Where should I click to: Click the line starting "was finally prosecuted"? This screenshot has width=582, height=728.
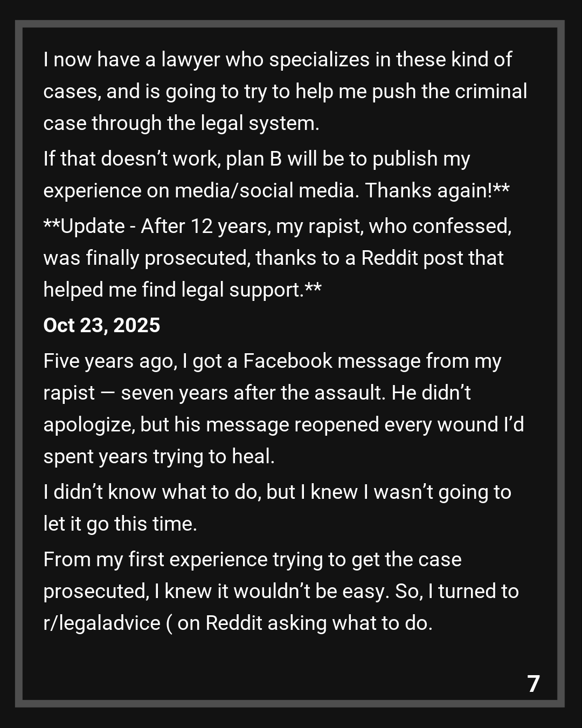pyautogui.click(x=273, y=258)
